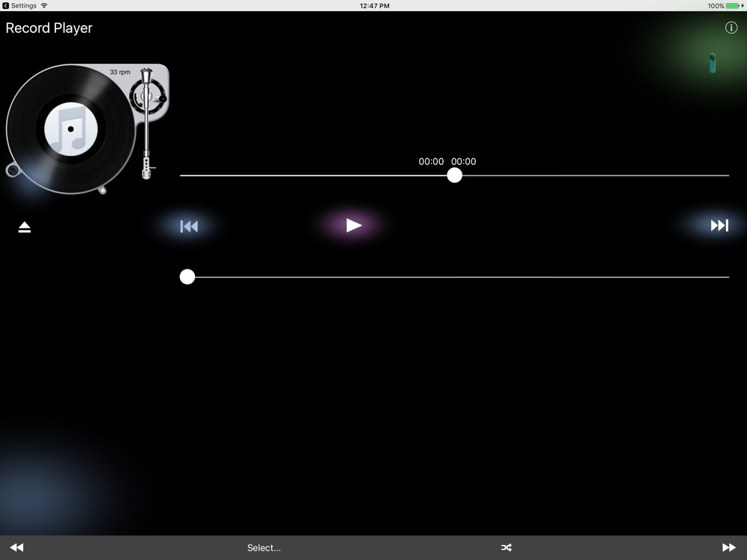
Task: Tap the vinyl record on the turntable
Action: click(70, 129)
